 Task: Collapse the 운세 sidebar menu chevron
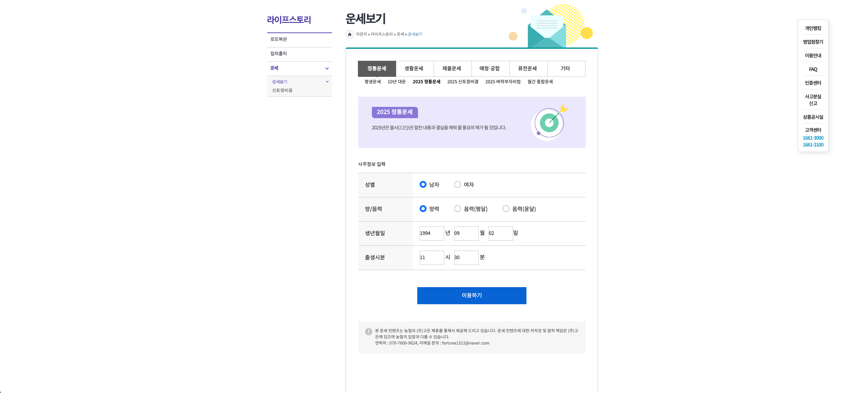pyautogui.click(x=327, y=68)
